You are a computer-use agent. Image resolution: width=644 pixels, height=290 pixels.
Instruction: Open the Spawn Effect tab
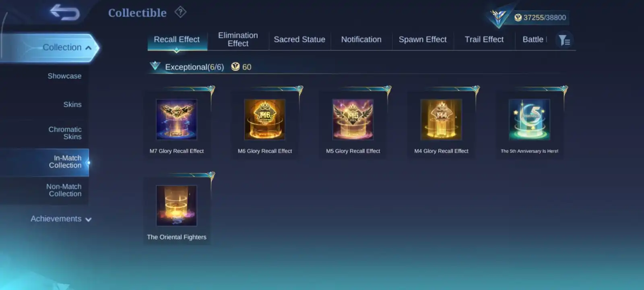coord(423,39)
